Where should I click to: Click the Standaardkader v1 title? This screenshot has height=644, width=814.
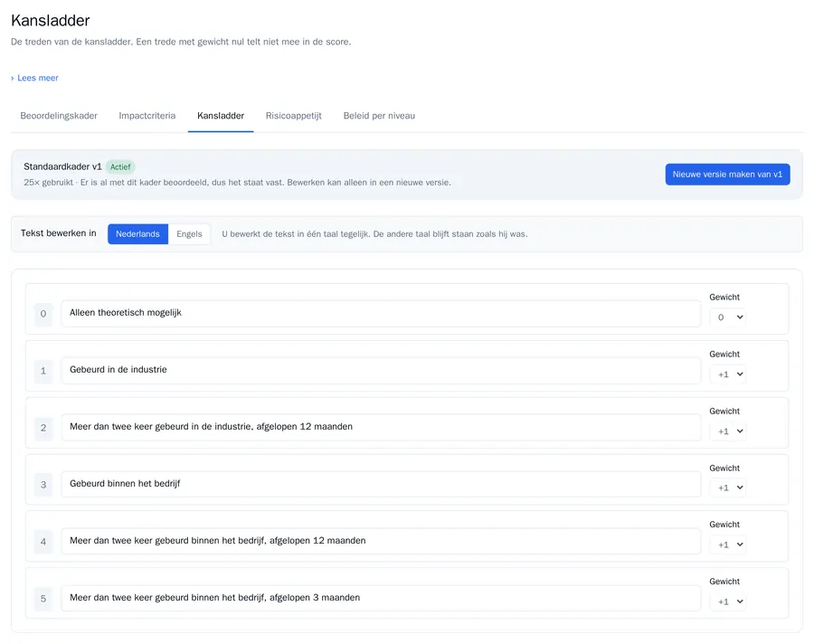click(x=62, y=166)
